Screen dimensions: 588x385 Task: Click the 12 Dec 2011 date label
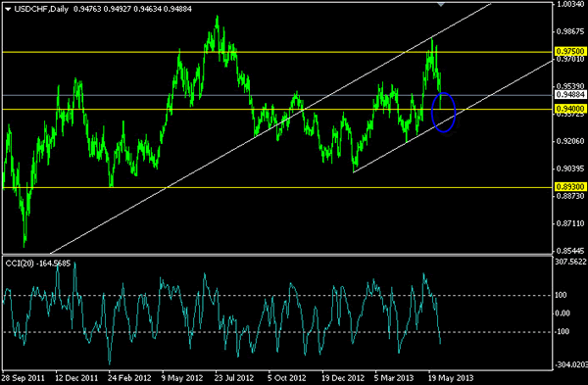click(76, 378)
